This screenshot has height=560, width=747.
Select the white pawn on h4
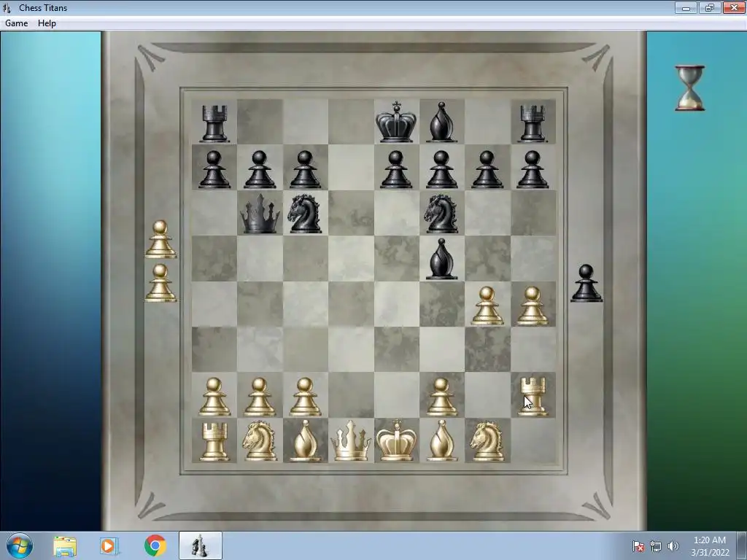532,306
